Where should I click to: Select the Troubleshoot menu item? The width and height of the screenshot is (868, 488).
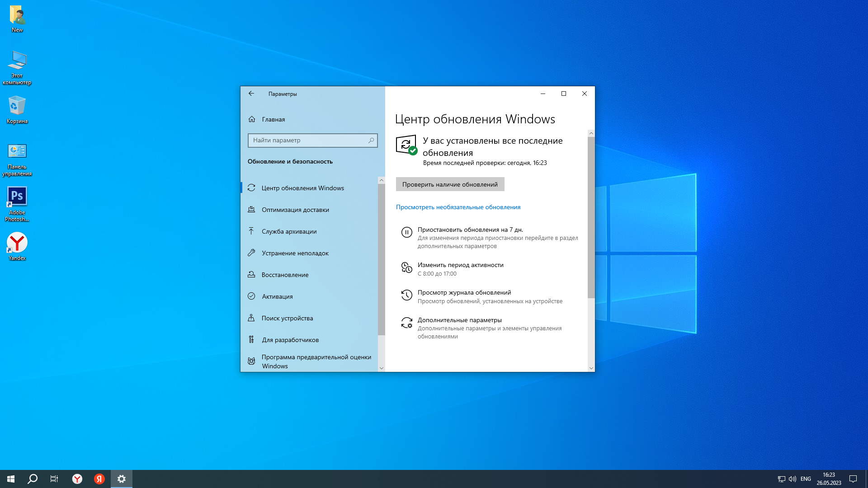pyautogui.click(x=295, y=253)
